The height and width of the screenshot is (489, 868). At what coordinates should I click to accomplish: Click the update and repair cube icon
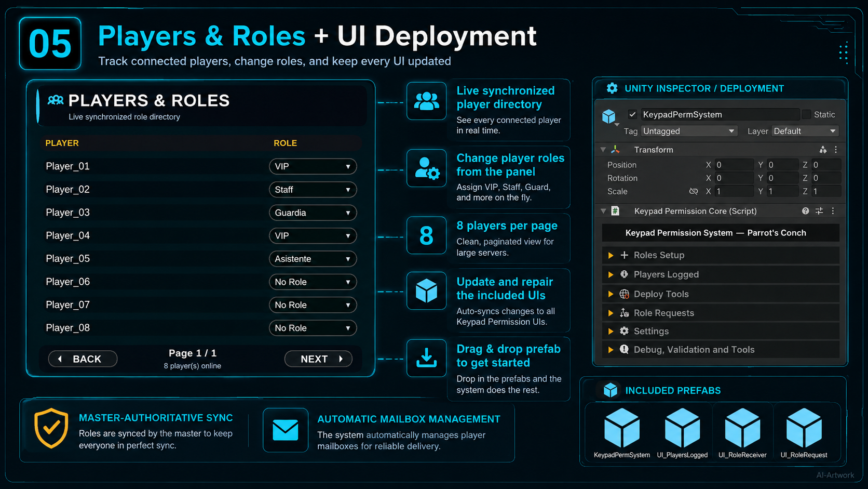pyautogui.click(x=426, y=290)
